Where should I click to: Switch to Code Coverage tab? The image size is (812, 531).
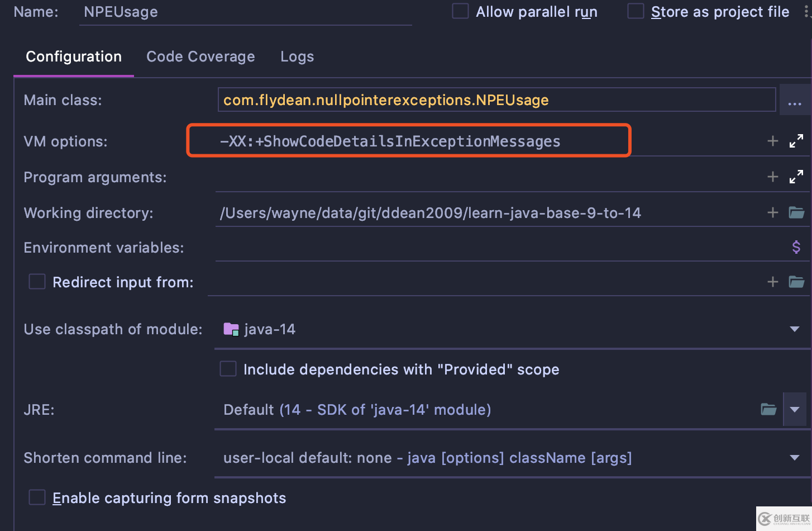click(x=200, y=56)
